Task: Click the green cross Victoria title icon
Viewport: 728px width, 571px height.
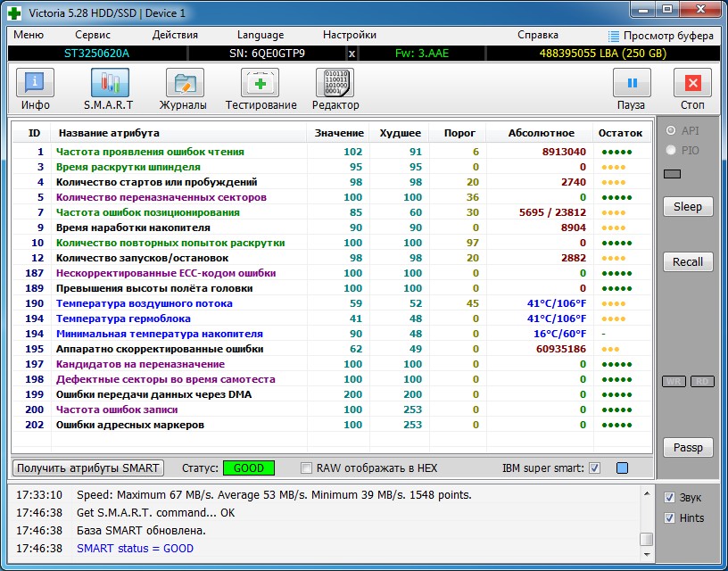Action: (14, 13)
